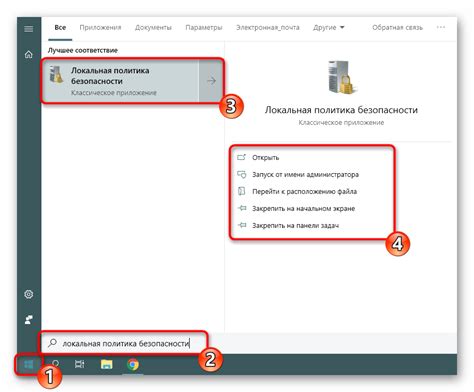Select Перейти к расположению файла
This screenshot has width=474, height=392.
[304, 192]
